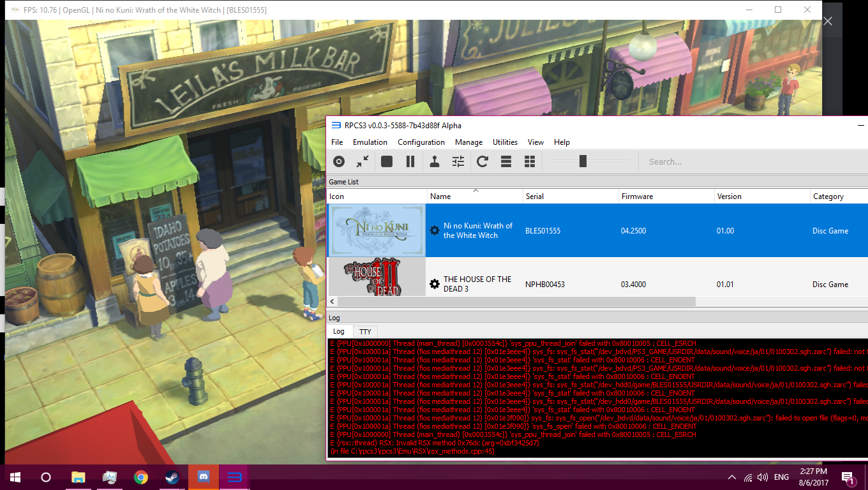Click the rsx_methods.cpp:45 log line
Image resolution: width=868 pixels, height=490 pixels.
coord(412,451)
